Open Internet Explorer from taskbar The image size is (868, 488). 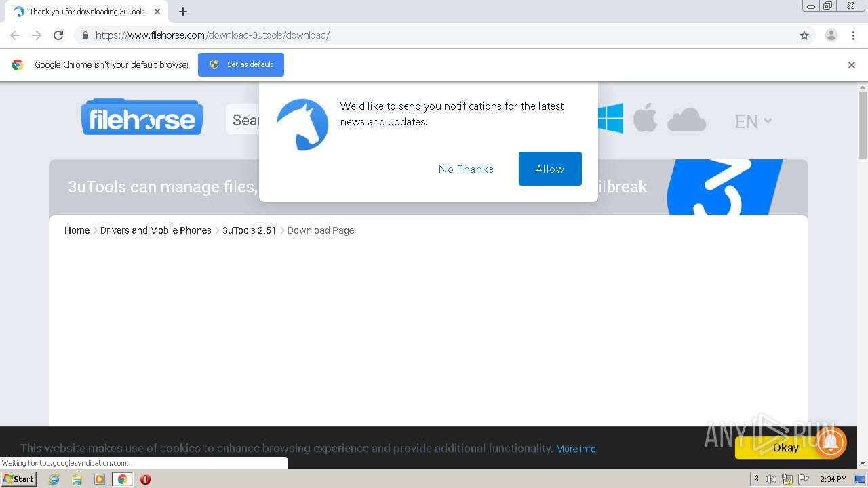[54, 479]
